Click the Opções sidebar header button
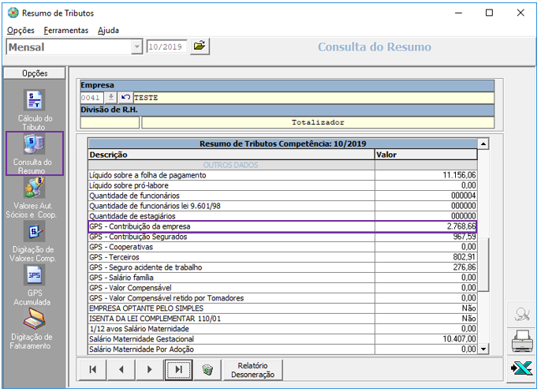The image size is (541, 392). click(x=35, y=73)
